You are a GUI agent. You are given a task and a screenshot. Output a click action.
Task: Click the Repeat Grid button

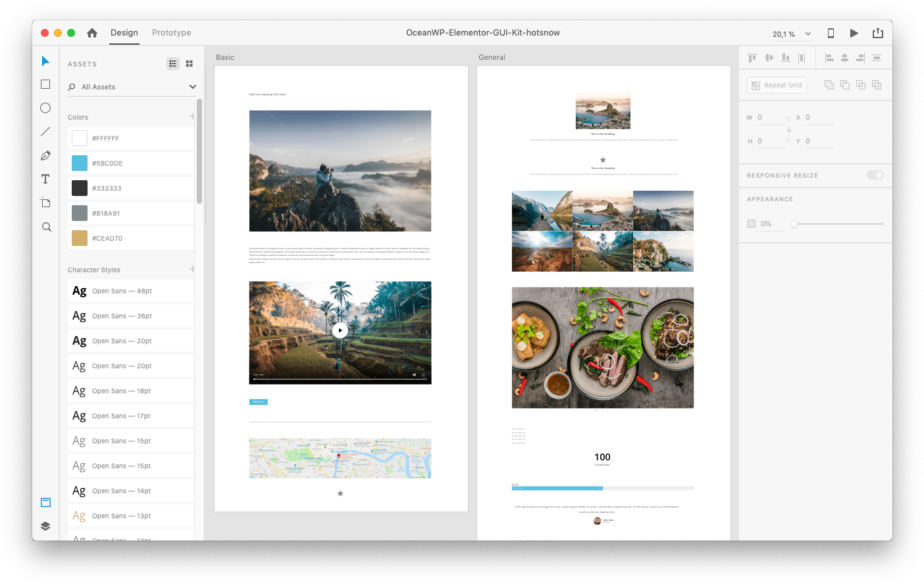tap(777, 84)
